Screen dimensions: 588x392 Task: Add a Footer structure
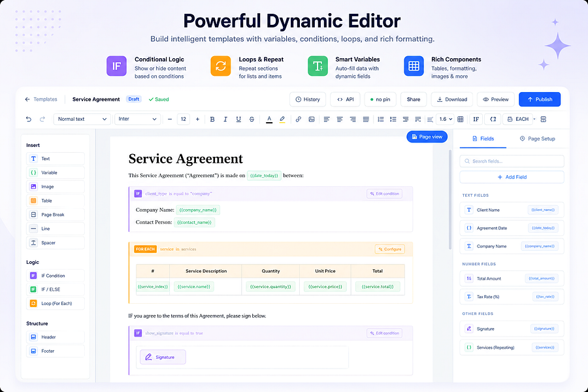(x=56, y=351)
